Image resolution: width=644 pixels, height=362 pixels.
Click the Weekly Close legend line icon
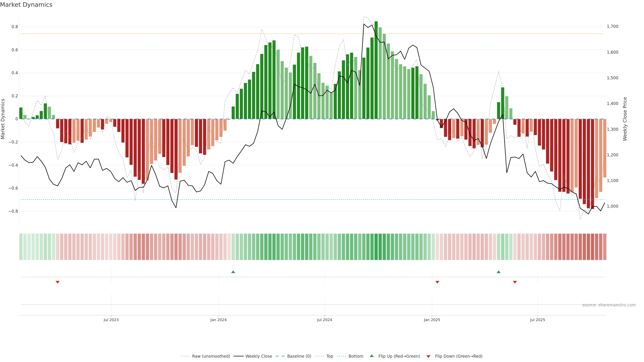tap(238, 356)
